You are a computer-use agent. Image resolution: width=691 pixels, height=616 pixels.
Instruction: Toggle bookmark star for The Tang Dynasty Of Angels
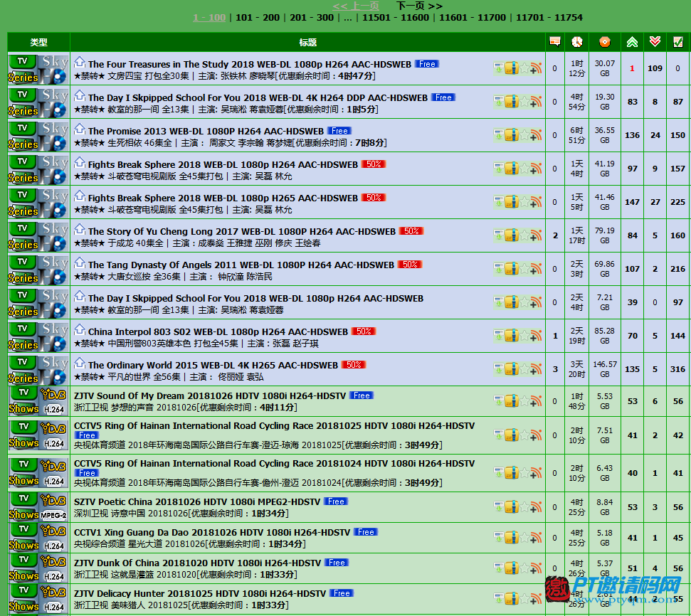coord(524,269)
